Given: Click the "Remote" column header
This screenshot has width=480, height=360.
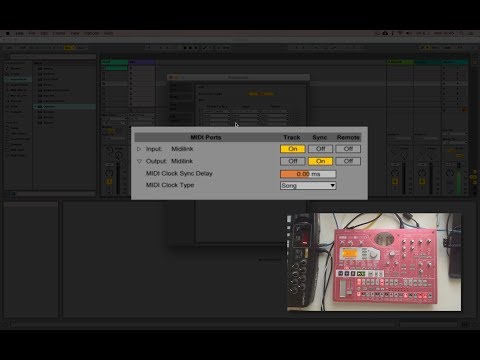Looking at the screenshot, I should (348, 137).
